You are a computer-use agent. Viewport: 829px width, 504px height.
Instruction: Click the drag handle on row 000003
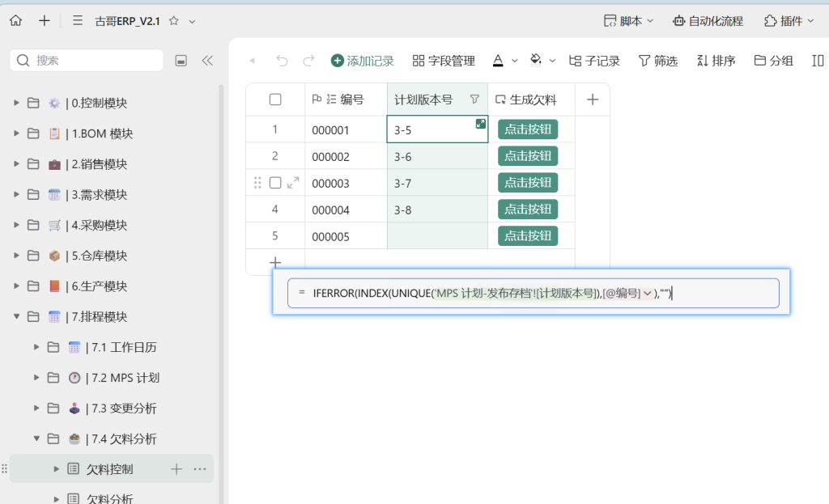coord(257,183)
